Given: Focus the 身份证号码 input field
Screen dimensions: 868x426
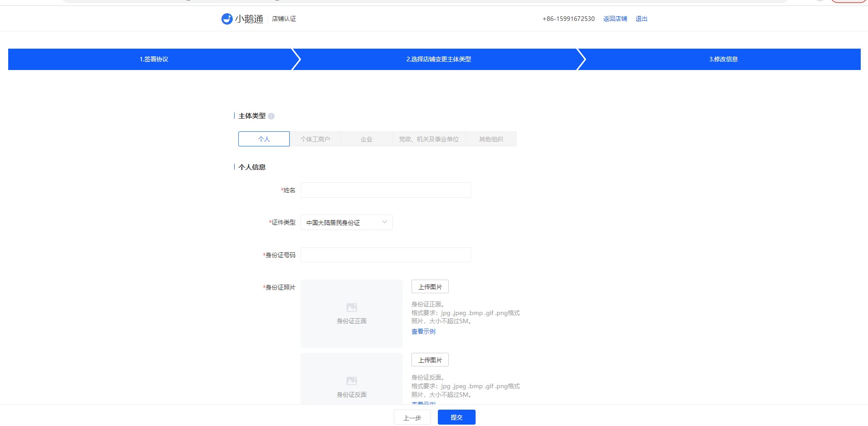Looking at the screenshot, I should click(x=386, y=255).
